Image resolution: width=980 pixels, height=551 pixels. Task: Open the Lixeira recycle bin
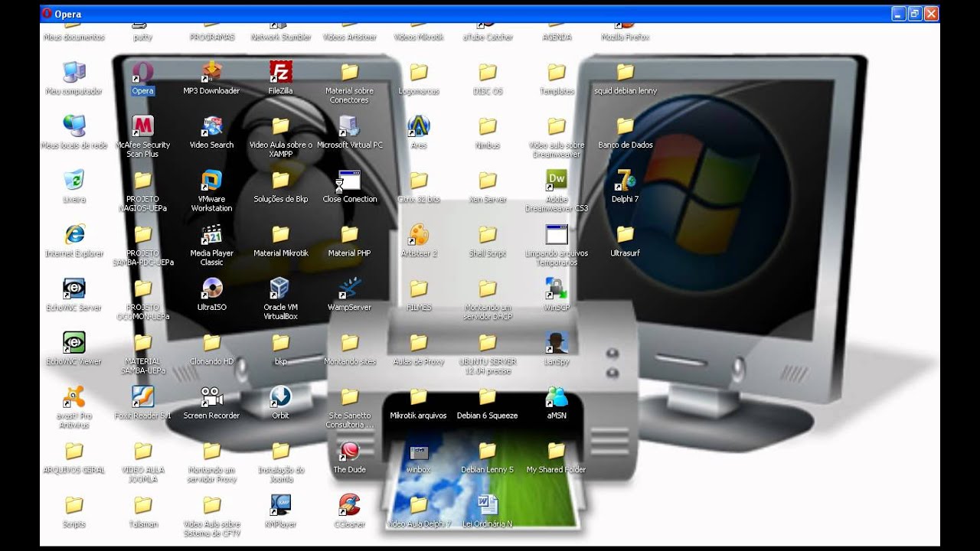(74, 181)
